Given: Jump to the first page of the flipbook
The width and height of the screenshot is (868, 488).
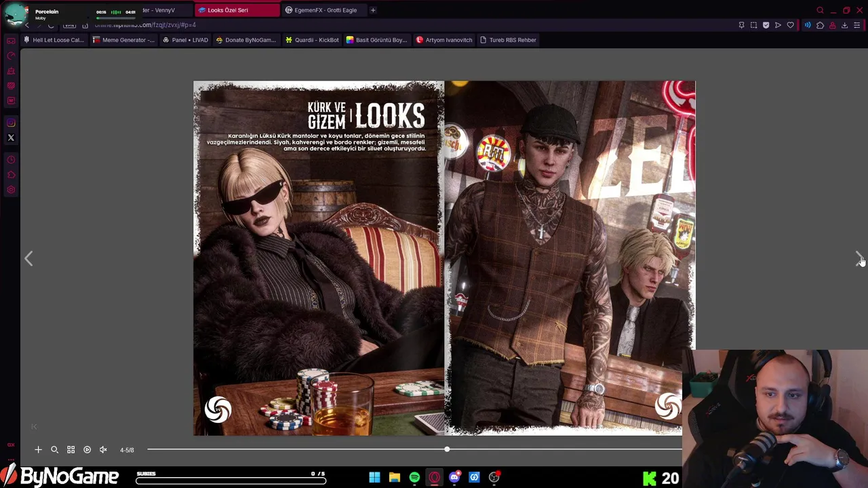Looking at the screenshot, I should tap(34, 426).
